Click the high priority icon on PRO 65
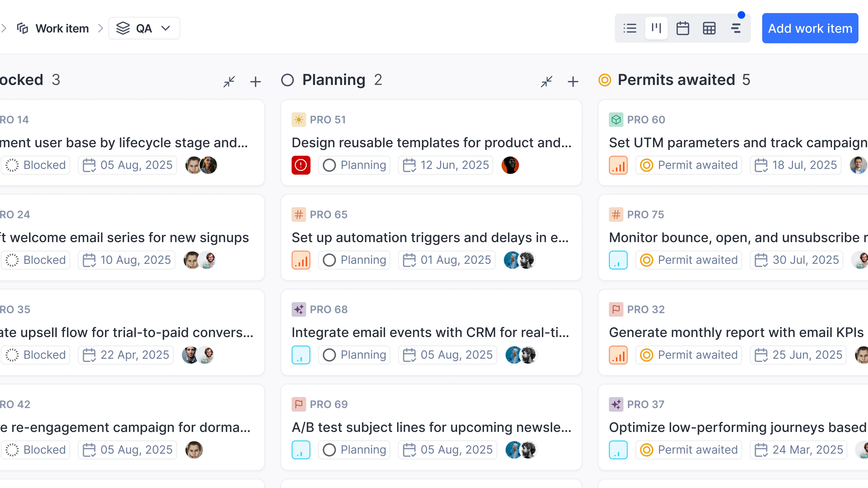 [x=301, y=260]
